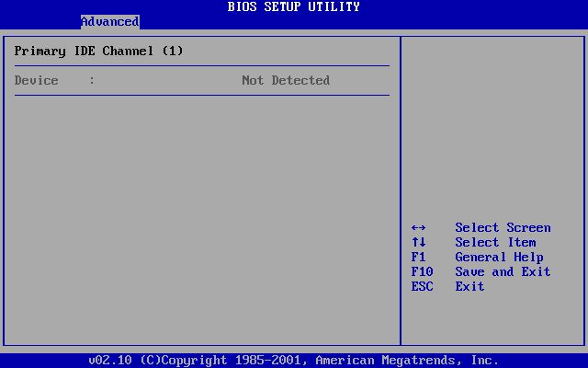Click the American Megatrends copyright line
This screenshot has height=368, width=588.
click(x=294, y=361)
